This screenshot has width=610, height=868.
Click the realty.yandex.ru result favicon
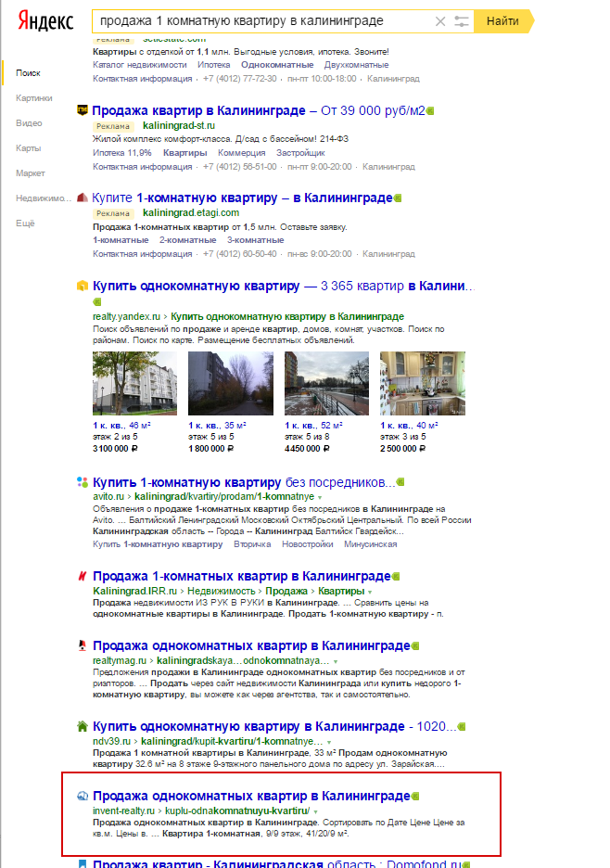pos(82,286)
